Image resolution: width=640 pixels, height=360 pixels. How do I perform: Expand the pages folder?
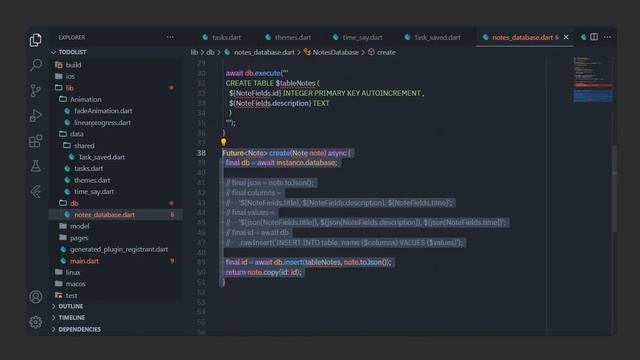79,238
